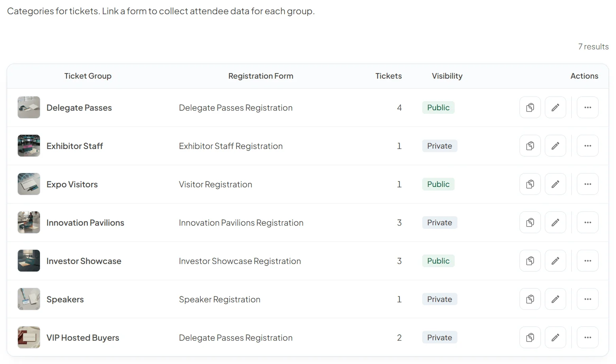
Task: Click ticket count 4 for Delegate Passes
Action: click(x=399, y=108)
